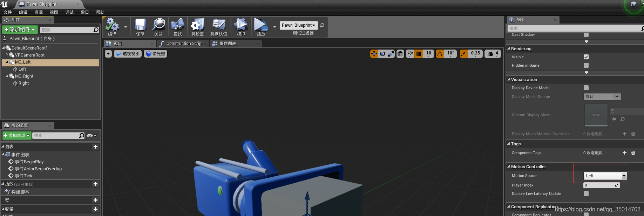Collapse the Visualization section
This screenshot has width=644, height=216.
pyautogui.click(x=509, y=79)
